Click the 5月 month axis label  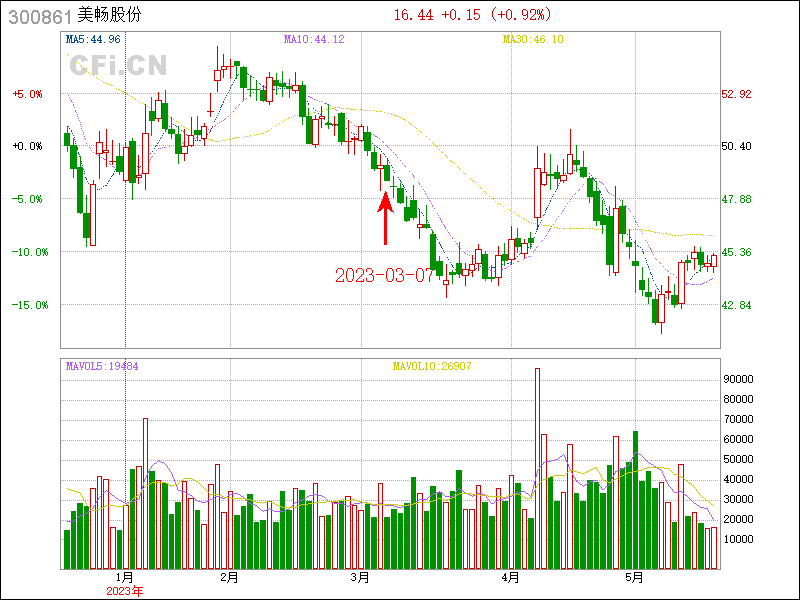click(635, 578)
